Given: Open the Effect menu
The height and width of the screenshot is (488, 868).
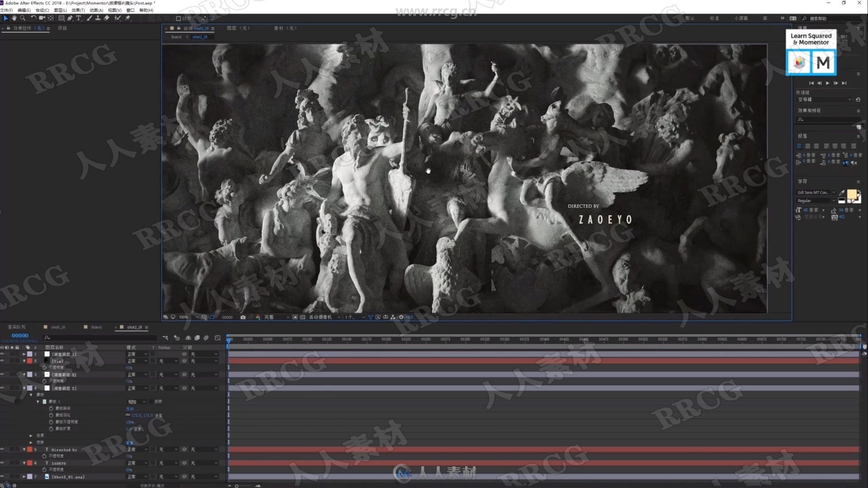Looking at the screenshot, I should click(x=78, y=10).
